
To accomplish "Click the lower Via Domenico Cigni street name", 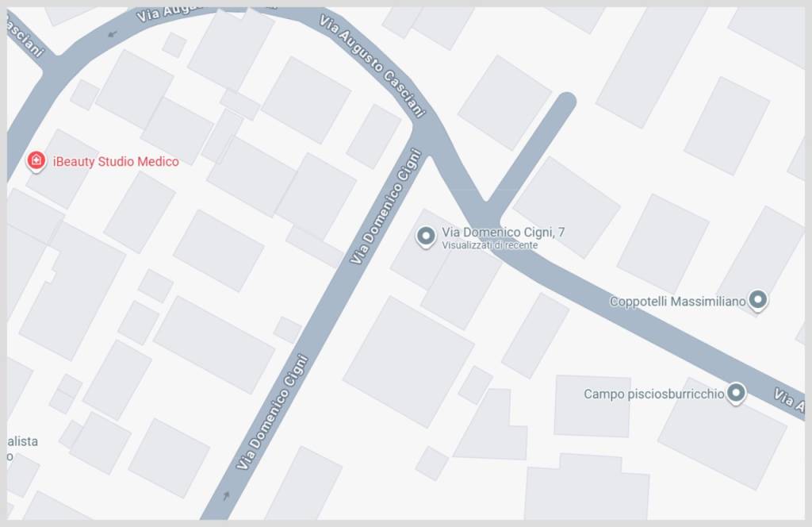I will point(273,412).
